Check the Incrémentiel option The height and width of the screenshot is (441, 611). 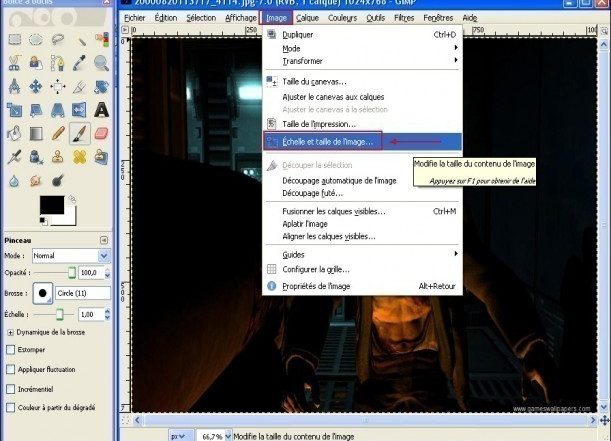tap(11, 388)
